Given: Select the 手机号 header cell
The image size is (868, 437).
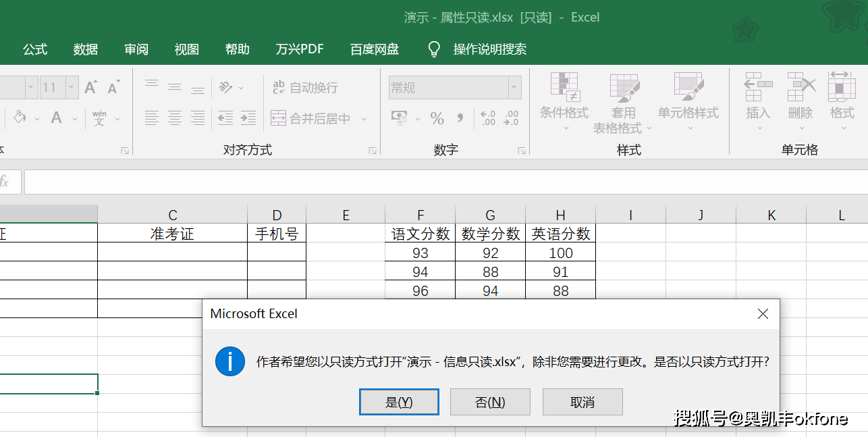Looking at the screenshot, I should 277,234.
